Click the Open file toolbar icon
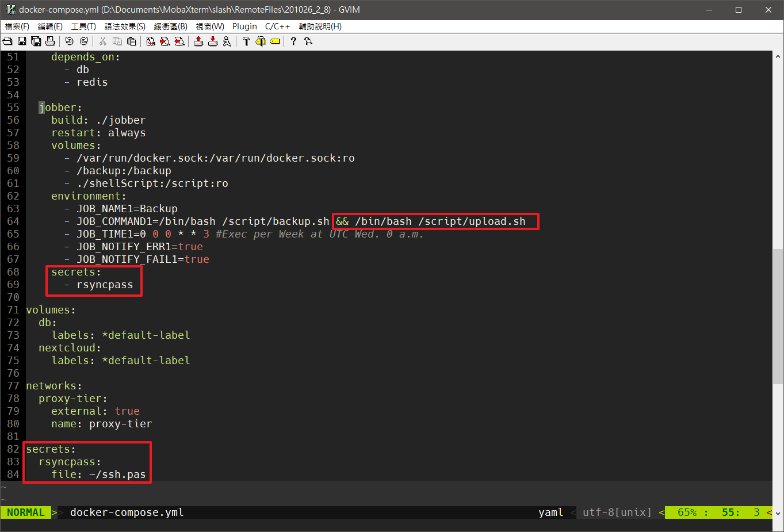Screen dimensions: 784x532 [x=7, y=41]
